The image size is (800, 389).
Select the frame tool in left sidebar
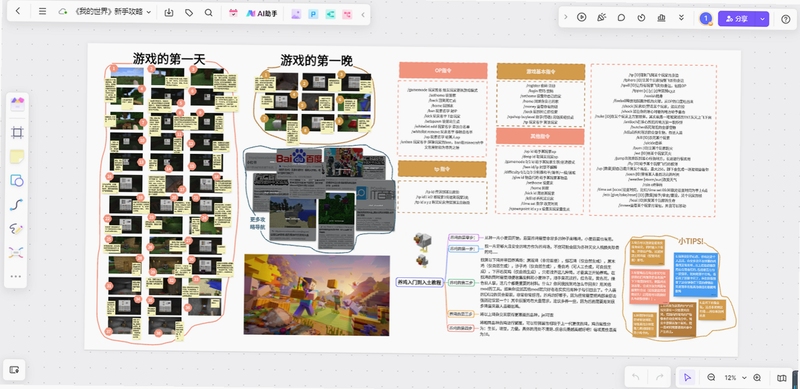pos(17,133)
